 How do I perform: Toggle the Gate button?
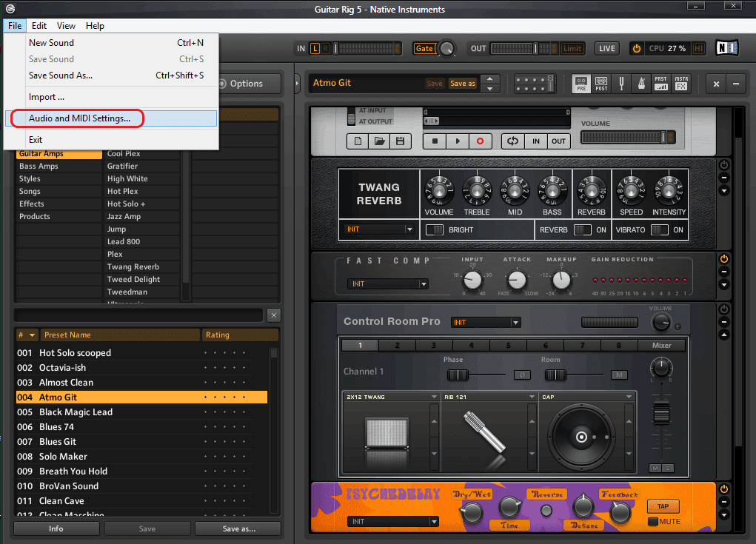pos(425,49)
